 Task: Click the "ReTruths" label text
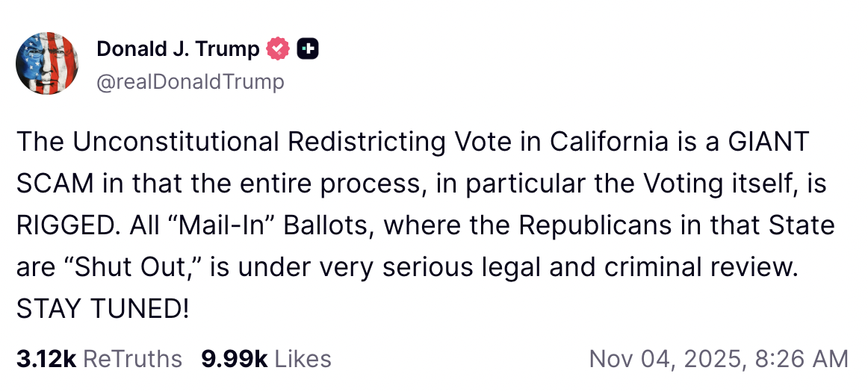coord(132,359)
